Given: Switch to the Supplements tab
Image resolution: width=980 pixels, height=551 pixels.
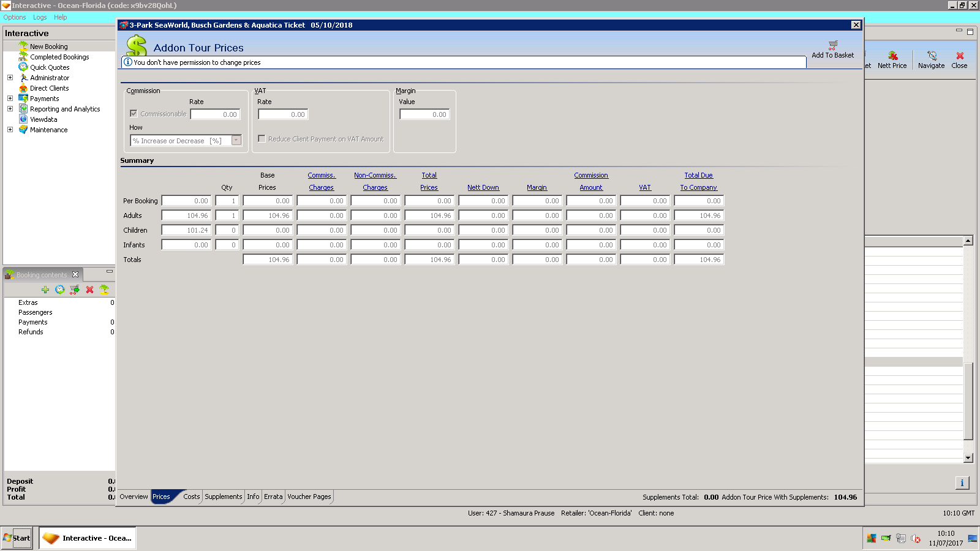Looking at the screenshot, I should point(223,497).
